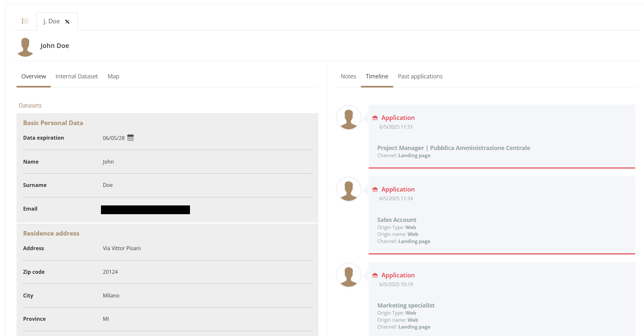The width and height of the screenshot is (644, 336).
Task: Open the Marketing specialist application entry
Action: tap(406, 306)
